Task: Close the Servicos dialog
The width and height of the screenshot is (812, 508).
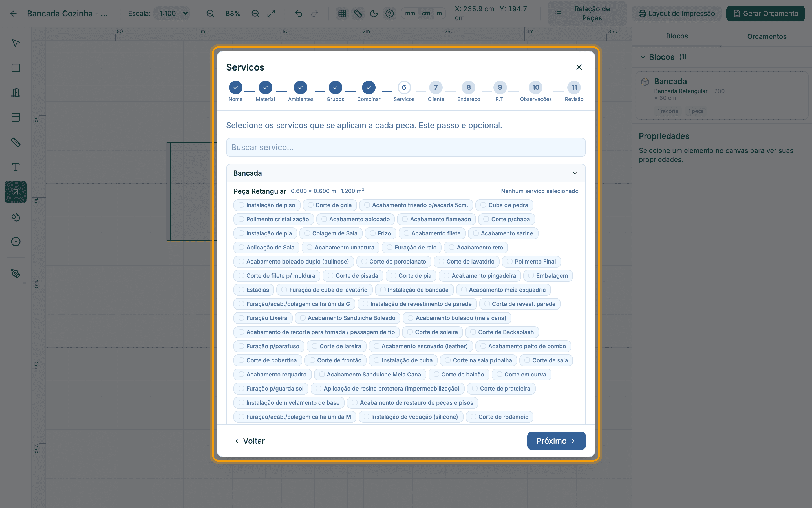Action: [579, 67]
